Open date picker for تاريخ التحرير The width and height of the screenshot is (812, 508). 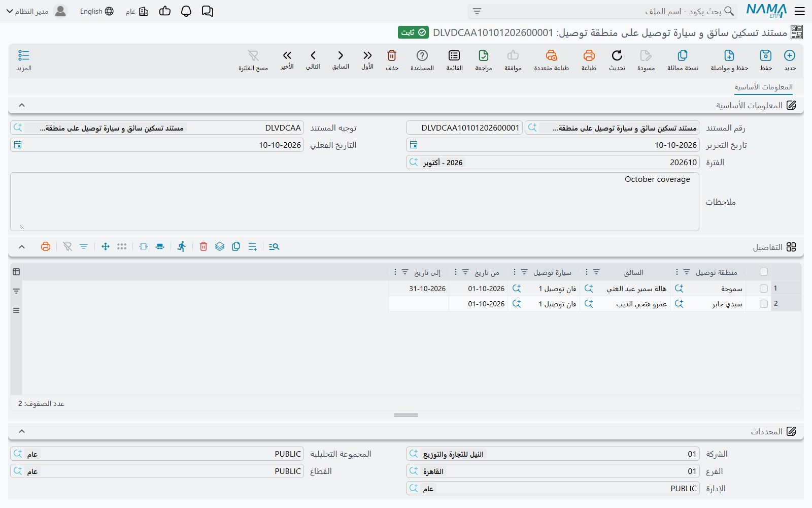(x=414, y=145)
